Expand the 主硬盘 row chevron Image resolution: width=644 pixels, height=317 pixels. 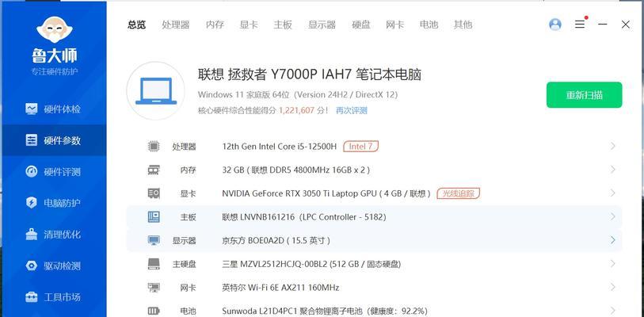613,264
